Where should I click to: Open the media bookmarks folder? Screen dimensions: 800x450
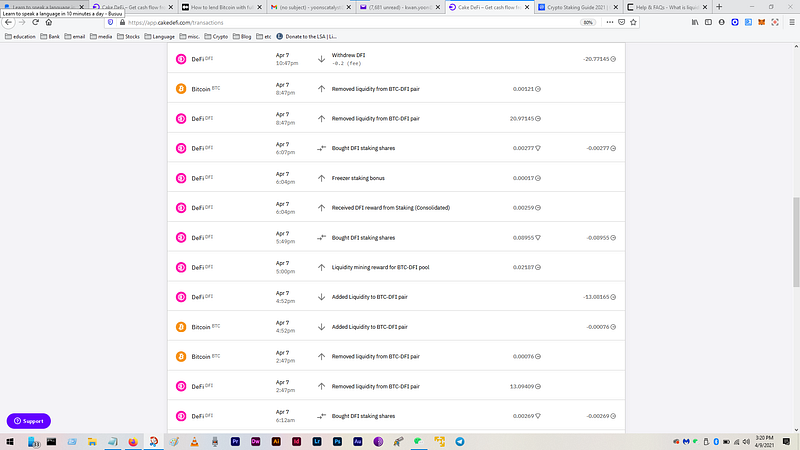(x=101, y=37)
